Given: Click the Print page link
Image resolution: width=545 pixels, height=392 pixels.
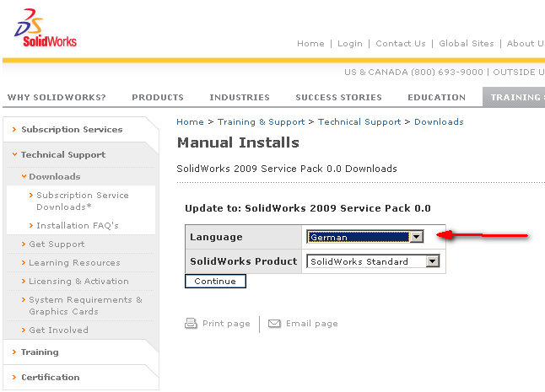Looking at the screenshot, I should click(226, 324).
